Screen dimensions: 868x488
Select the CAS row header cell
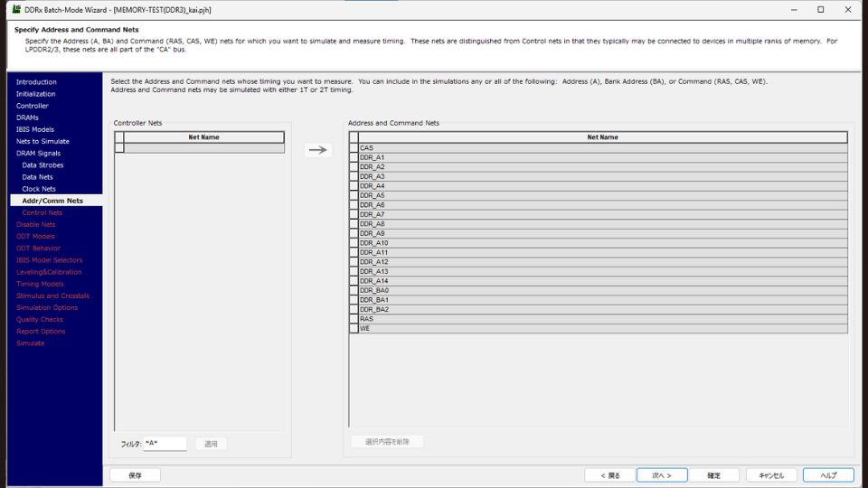click(354, 148)
